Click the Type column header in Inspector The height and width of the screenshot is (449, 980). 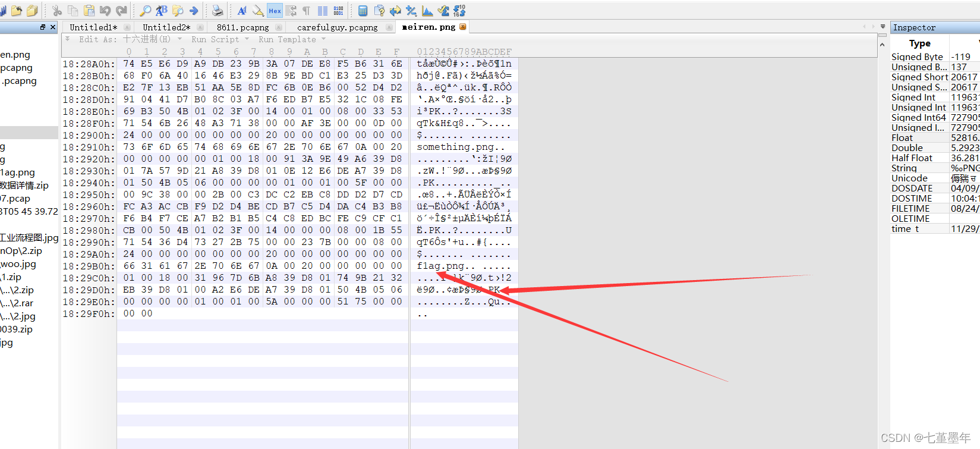(919, 43)
